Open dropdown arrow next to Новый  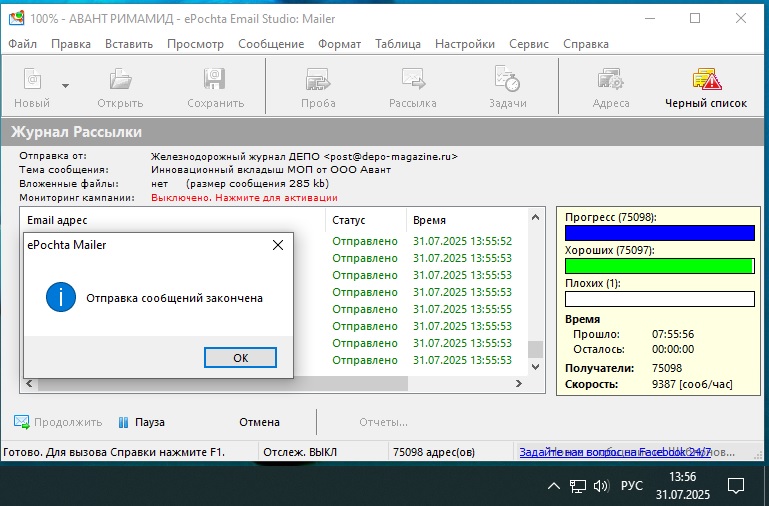point(65,86)
